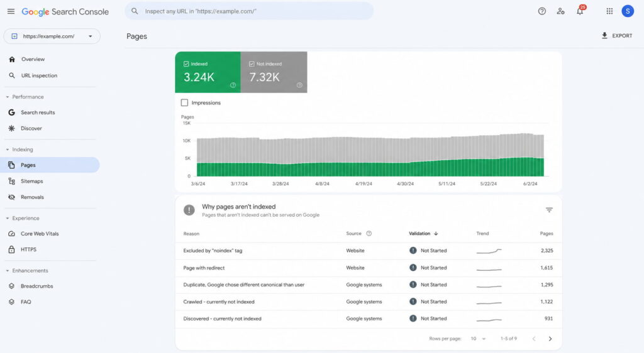Viewport: 644px width, 353px height.
Task: Open the hamburger main menu
Action: click(x=11, y=11)
